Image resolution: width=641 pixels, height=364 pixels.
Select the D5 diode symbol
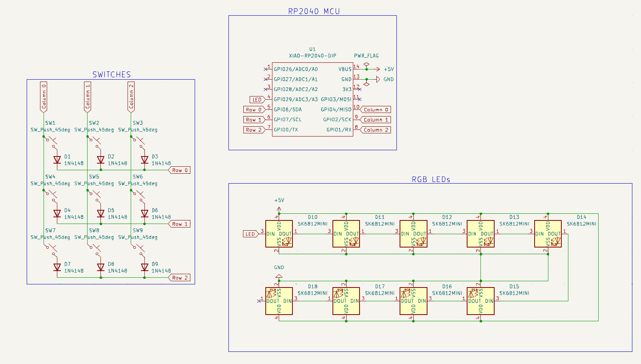point(101,213)
